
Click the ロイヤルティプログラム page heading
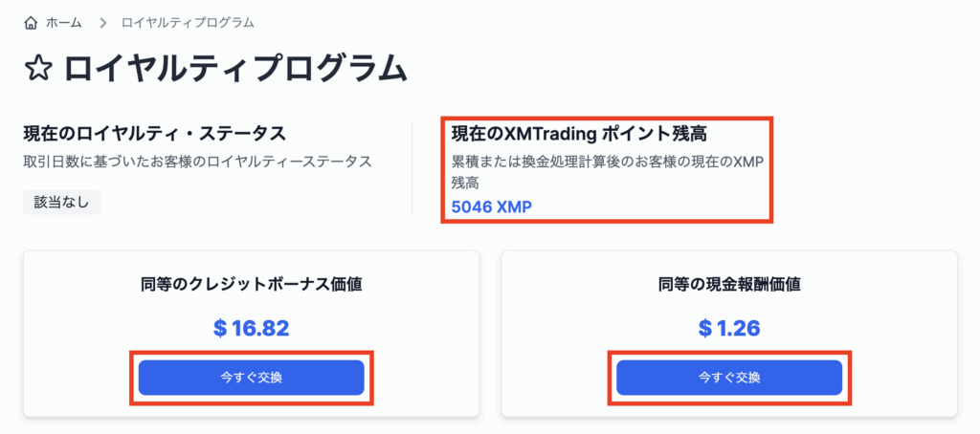coord(235,69)
